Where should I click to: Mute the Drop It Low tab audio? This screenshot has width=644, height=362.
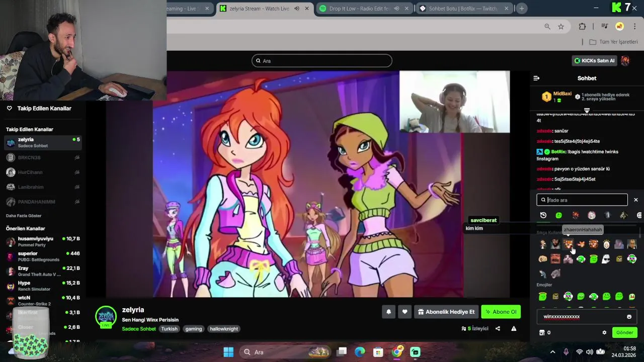(396, 9)
